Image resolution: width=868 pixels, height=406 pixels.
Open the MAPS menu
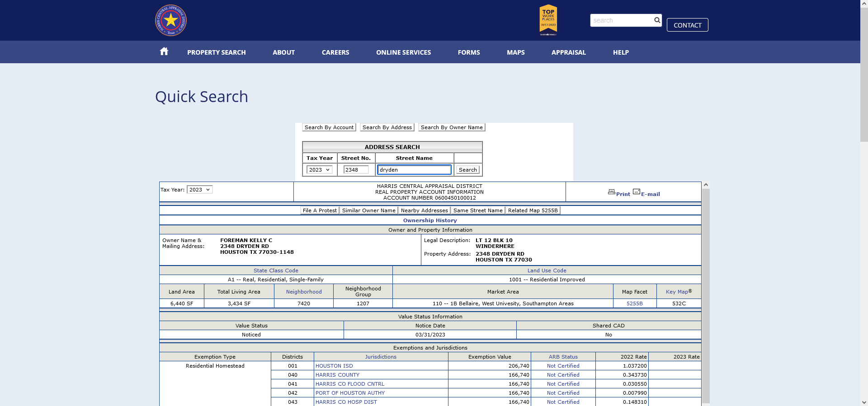[x=516, y=52]
